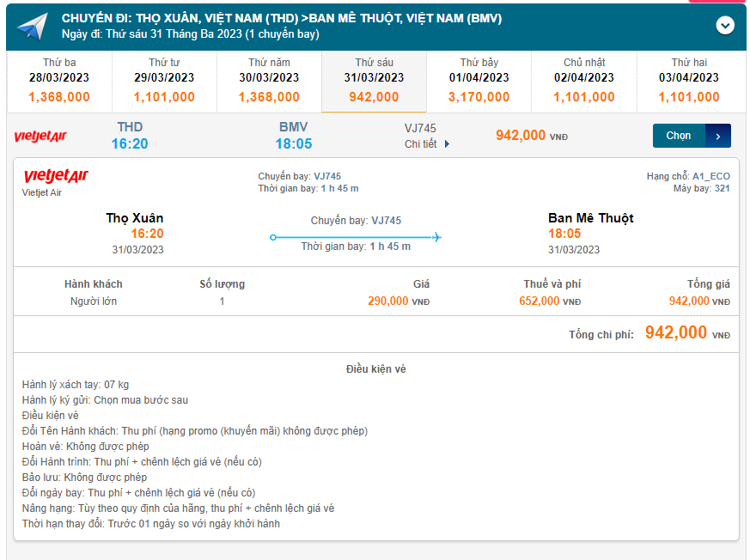Click the Vietjet Air logo in flight row
The width and height of the screenshot is (750, 560).
[x=40, y=136]
